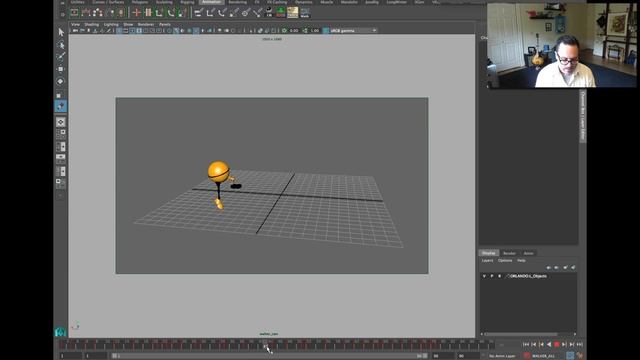
Task: Go to end of playback range
Action: pos(580,345)
